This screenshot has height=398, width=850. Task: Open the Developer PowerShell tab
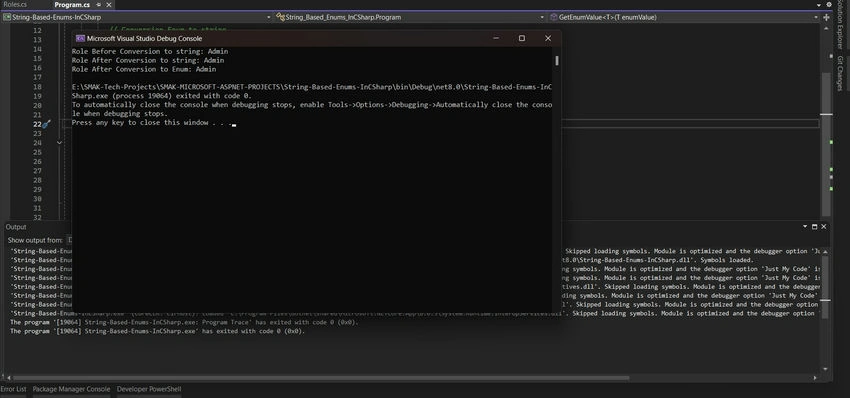[x=149, y=389]
